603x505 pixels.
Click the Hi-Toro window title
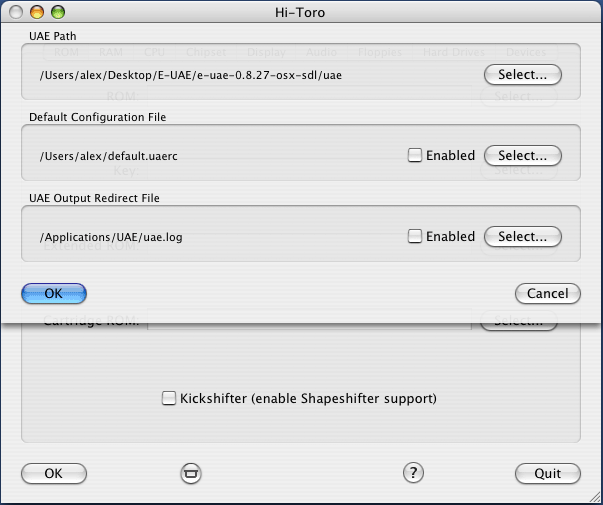300,13
